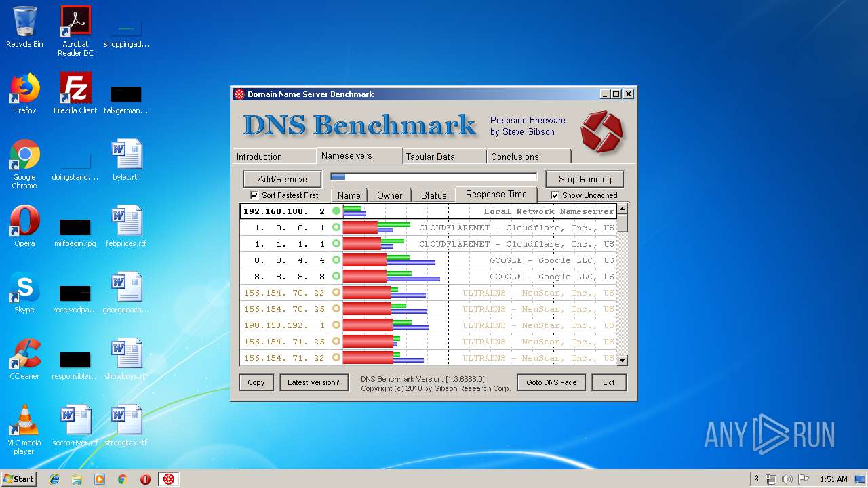Viewport: 868px width, 488px height.
Task: Select the 198.153.192.1 nameserver address
Action: click(284, 325)
